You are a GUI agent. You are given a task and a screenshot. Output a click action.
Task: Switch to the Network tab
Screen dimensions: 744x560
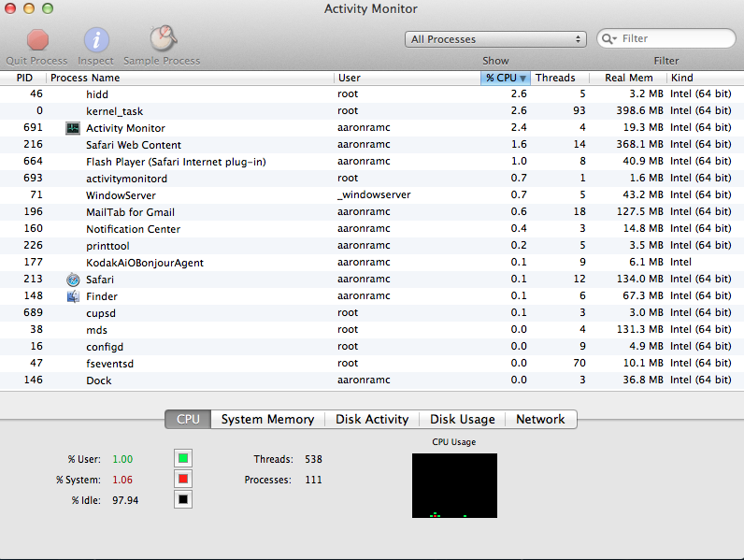pos(540,420)
